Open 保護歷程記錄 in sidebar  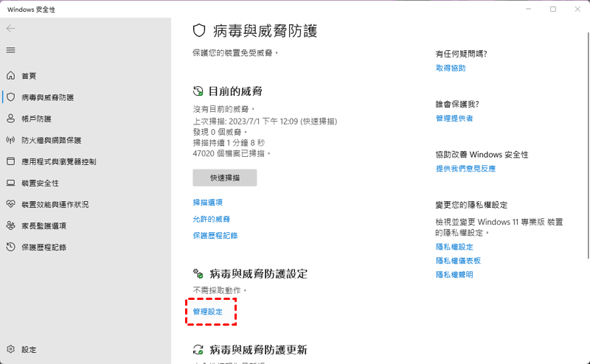coord(44,247)
